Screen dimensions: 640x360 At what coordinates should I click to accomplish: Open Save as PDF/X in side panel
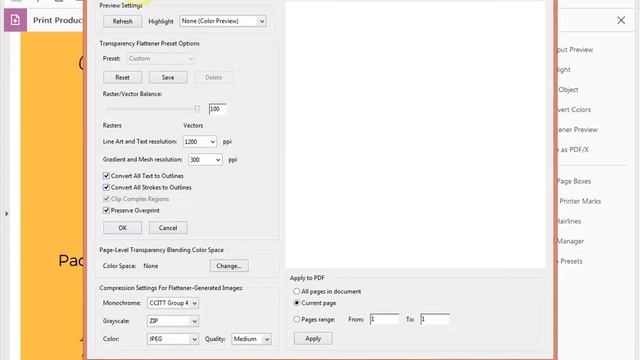tap(573, 150)
